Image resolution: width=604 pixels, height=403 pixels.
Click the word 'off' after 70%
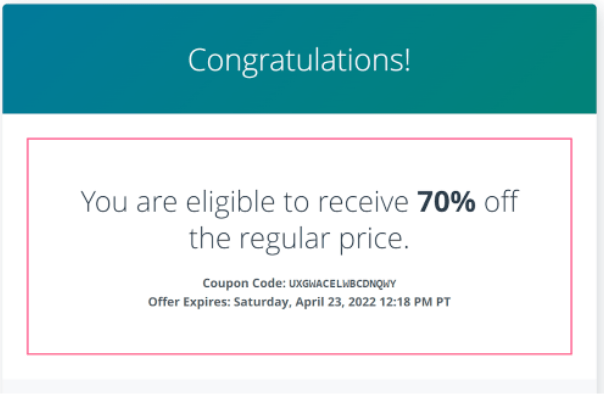[x=501, y=201]
